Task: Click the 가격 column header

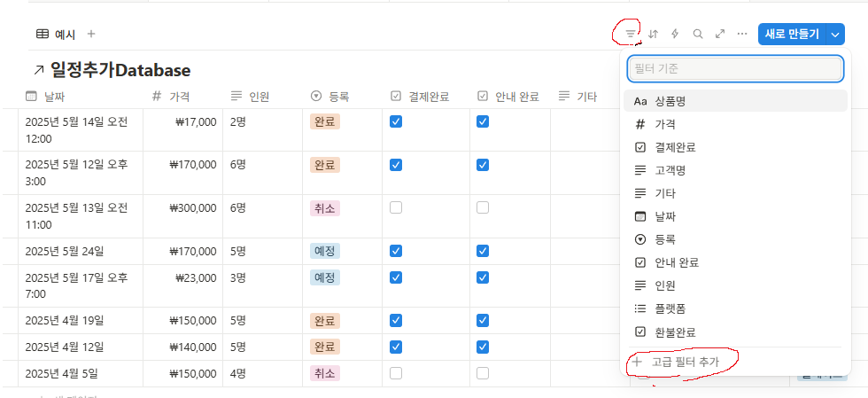Action: point(183,97)
